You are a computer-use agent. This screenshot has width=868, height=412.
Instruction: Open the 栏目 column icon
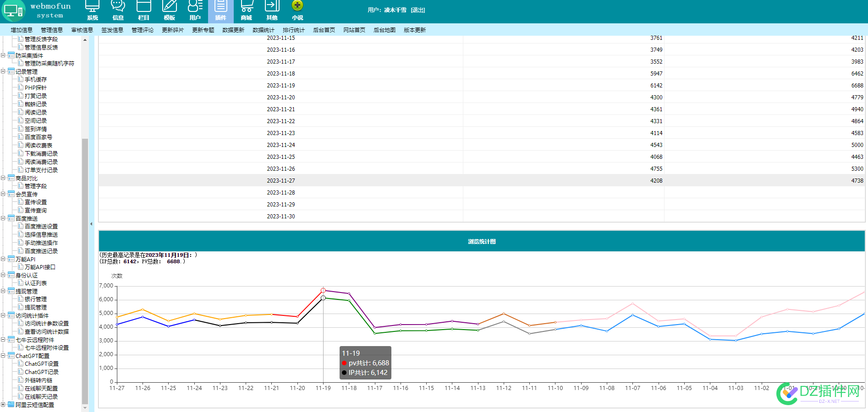coord(144,6)
